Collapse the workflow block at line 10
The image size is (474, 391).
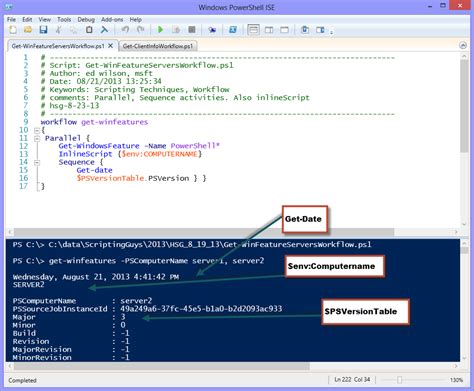(37, 130)
